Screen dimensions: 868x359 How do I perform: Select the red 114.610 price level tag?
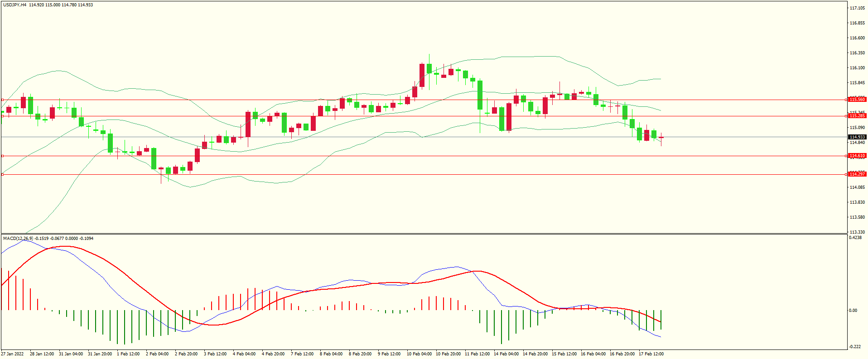point(857,156)
